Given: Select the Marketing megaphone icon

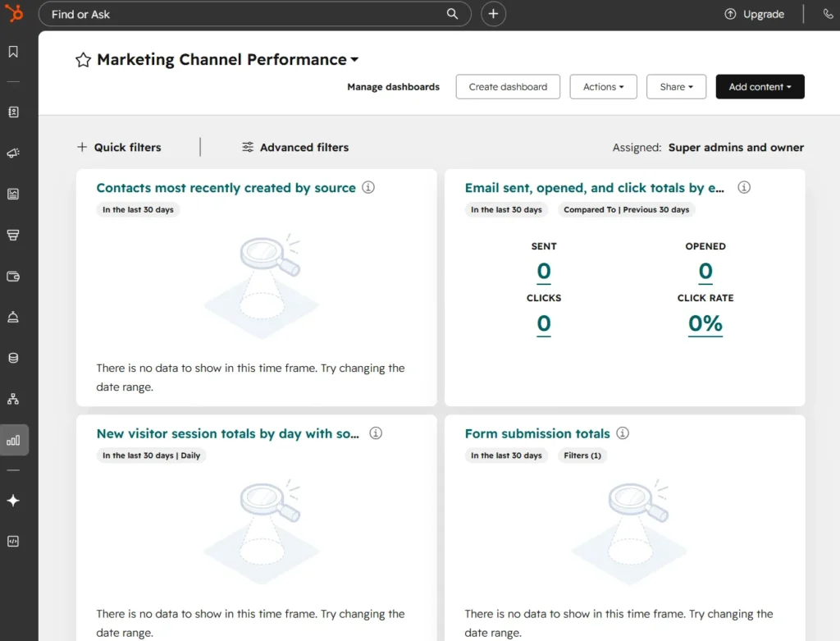Looking at the screenshot, I should (13, 153).
